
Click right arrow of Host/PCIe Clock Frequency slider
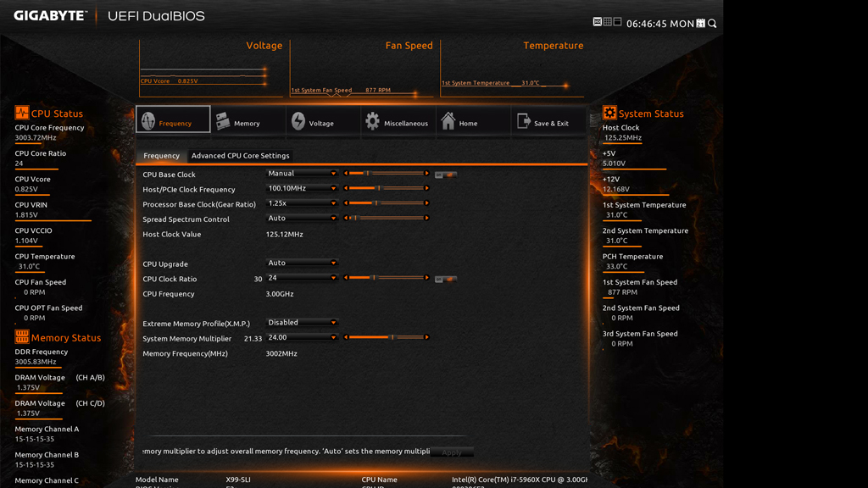click(427, 188)
